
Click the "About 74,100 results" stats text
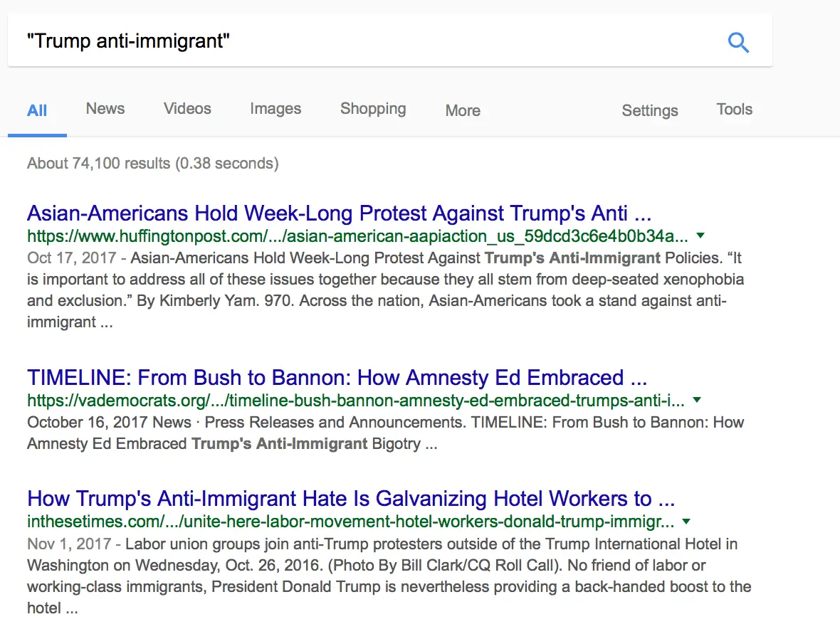pos(152,164)
